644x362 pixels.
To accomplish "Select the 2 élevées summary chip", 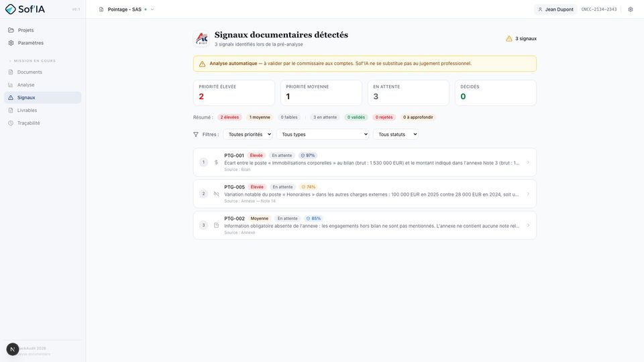I will [229, 117].
